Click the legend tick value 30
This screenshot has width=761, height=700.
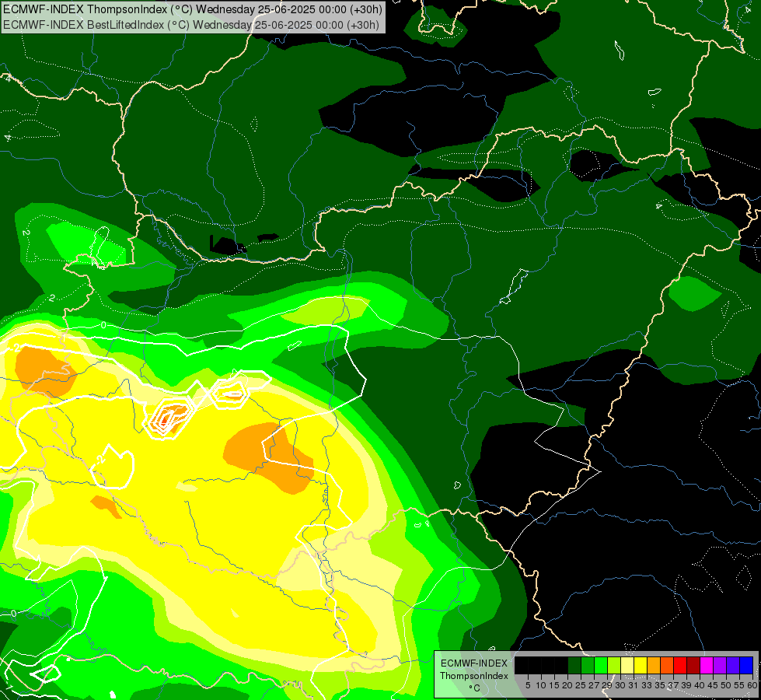pyautogui.click(x=620, y=685)
